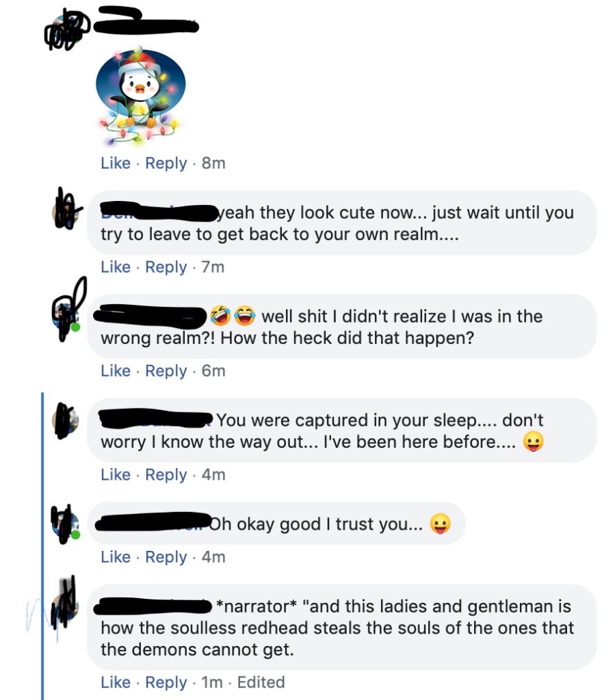Like the "yeah they look cute now" comment
Viewport: 615px width, 700px height.
click(x=115, y=267)
